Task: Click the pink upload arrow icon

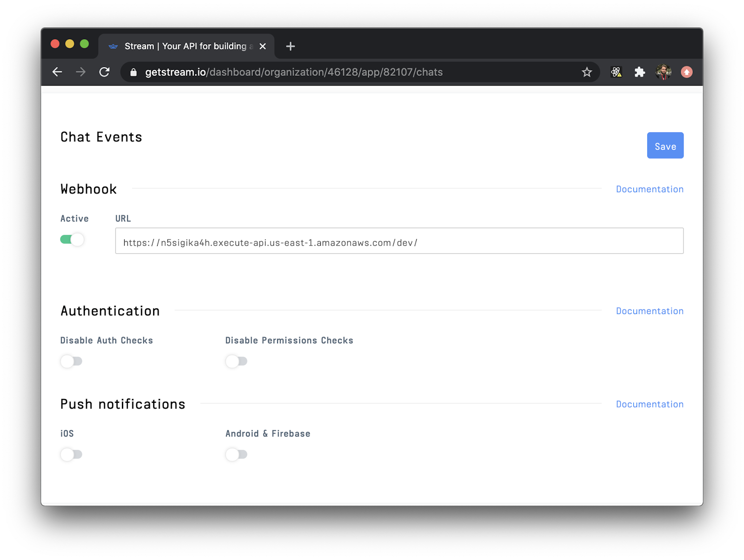Action: pyautogui.click(x=687, y=72)
